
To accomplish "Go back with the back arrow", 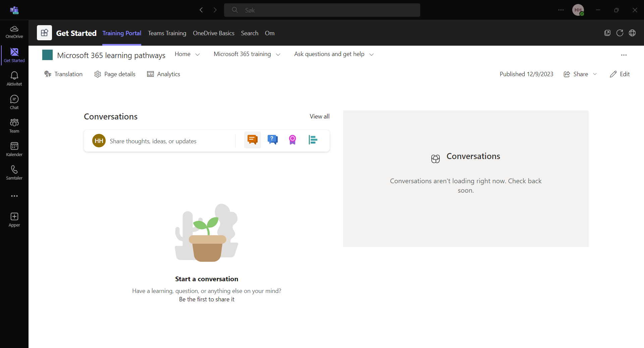I will [x=201, y=10].
